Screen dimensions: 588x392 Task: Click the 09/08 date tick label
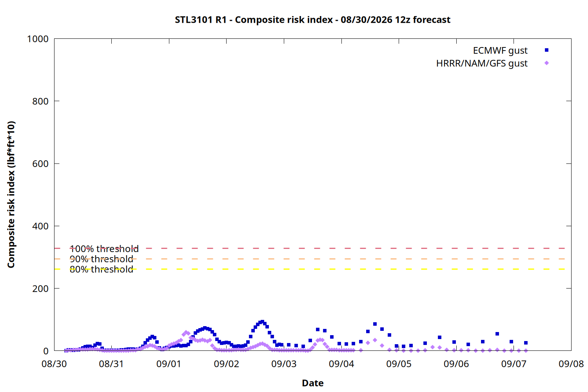(x=571, y=364)
